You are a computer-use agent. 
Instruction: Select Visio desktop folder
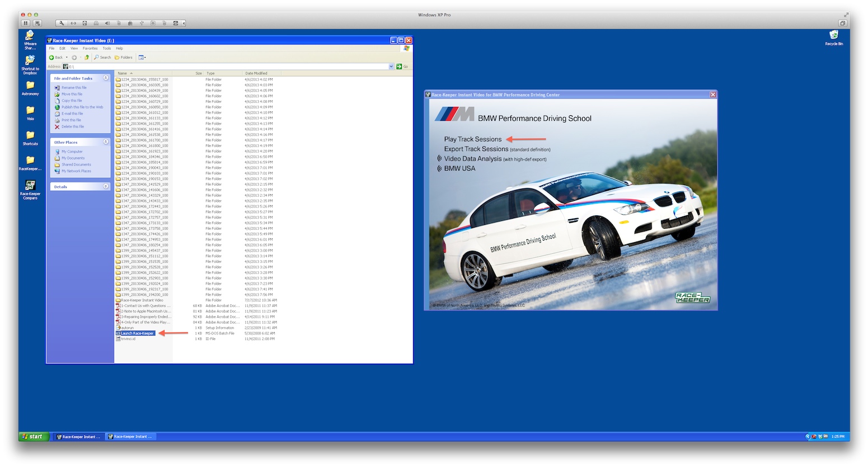click(30, 113)
